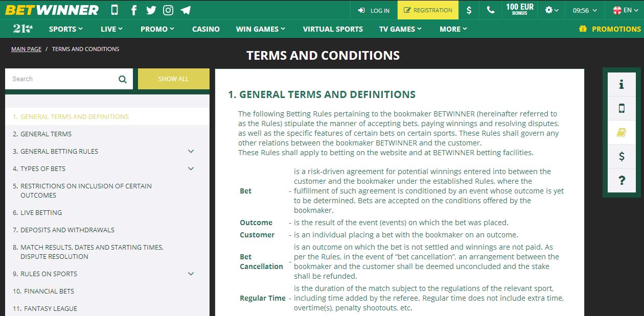The height and width of the screenshot is (316, 644).
Task: Click the rules book icon in right sidebar
Action: (622, 132)
